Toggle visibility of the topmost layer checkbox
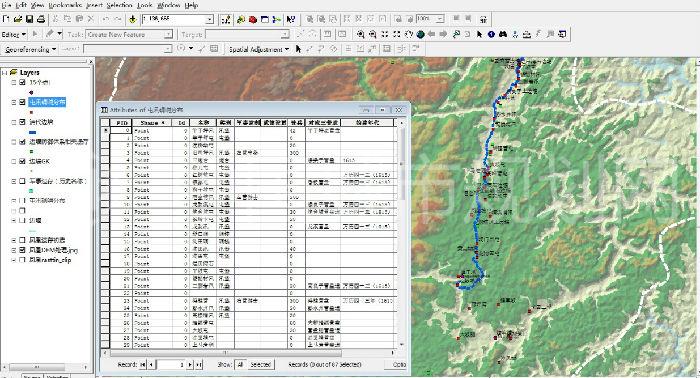Screen dimensions: 700x378 click(22, 82)
